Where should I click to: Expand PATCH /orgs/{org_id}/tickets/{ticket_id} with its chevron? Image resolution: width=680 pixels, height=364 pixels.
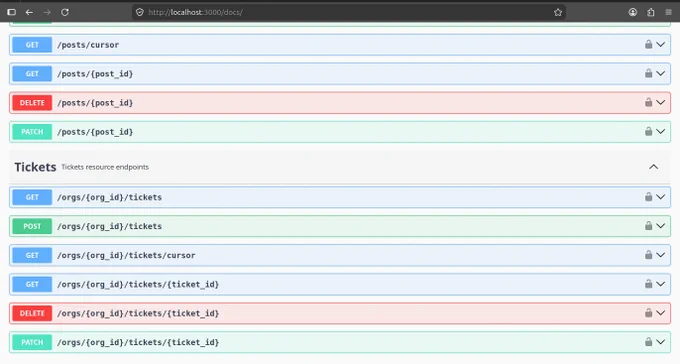[x=660, y=342]
